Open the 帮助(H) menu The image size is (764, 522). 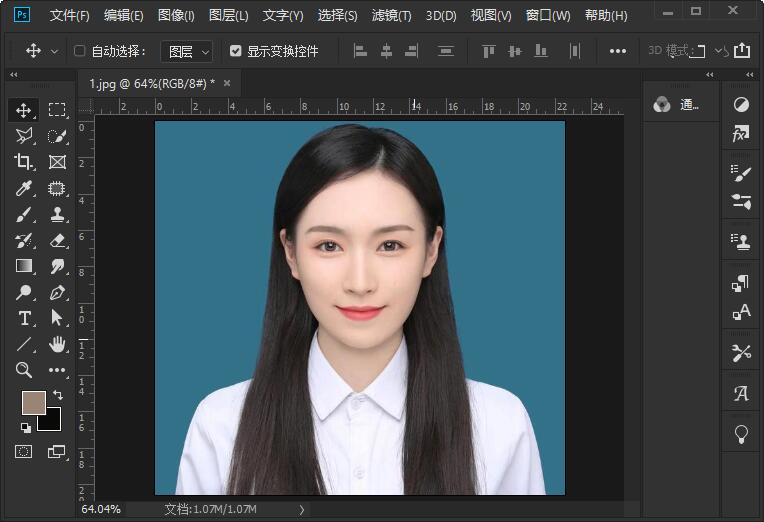point(606,16)
